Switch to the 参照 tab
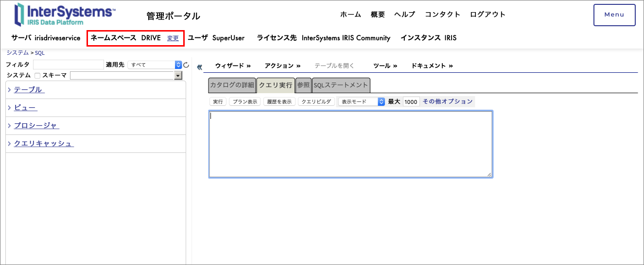Screen dimensions: 644x265 [303, 85]
